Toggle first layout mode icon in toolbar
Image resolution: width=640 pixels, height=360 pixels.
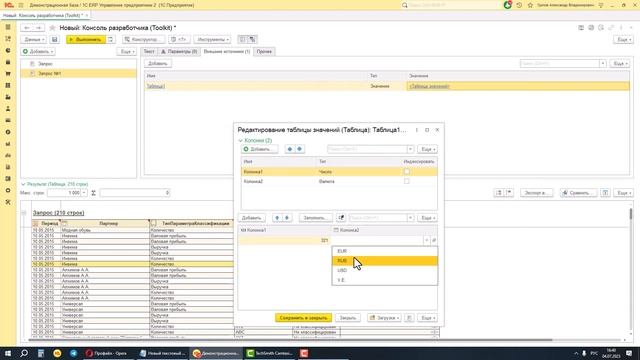click(243, 39)
